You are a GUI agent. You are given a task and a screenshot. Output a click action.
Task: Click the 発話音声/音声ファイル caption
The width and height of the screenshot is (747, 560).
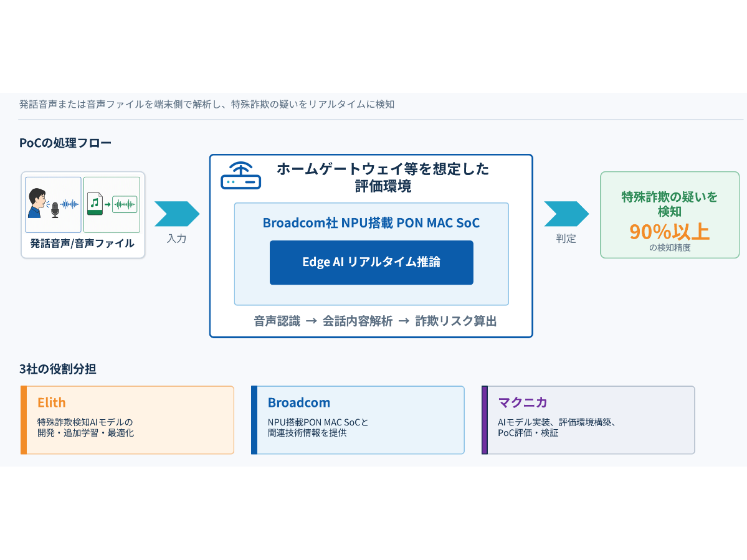(82, 244)
